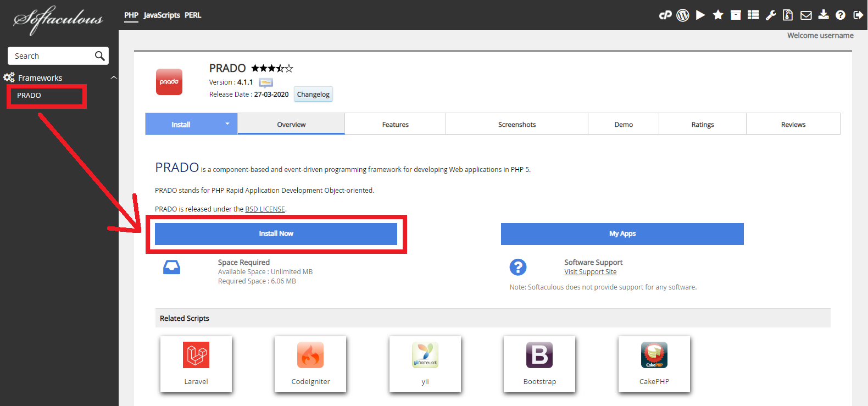
Task: Click the PRADO red logo
Action: pyautogui.click(x=169, y=82)
